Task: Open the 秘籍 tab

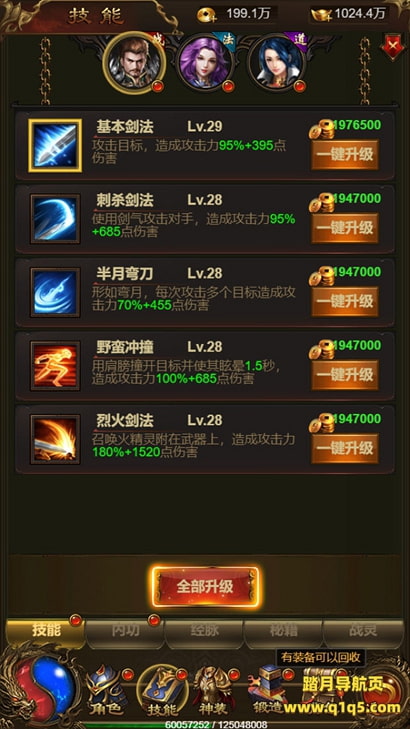Action: pyautogui.click(x=283, y=631)
